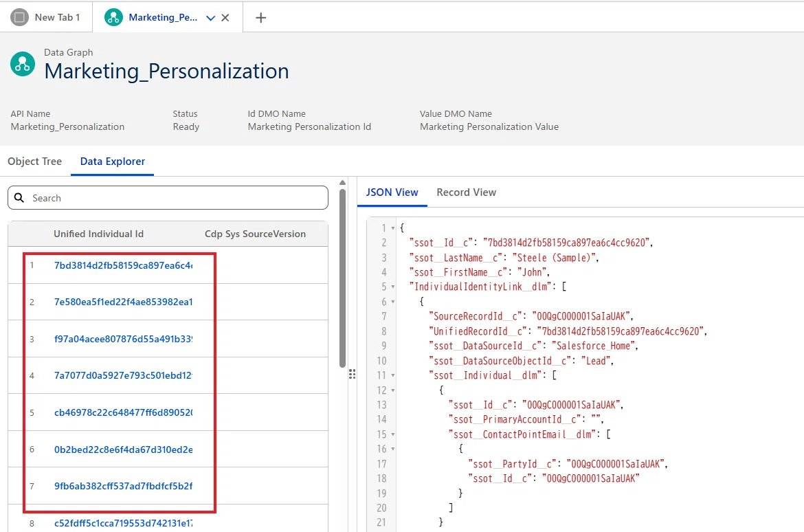Click the "ssot__DataSourceId__c" Salesforce_Home line
Viewport: 804px width, 532px height.
point(534,346)
